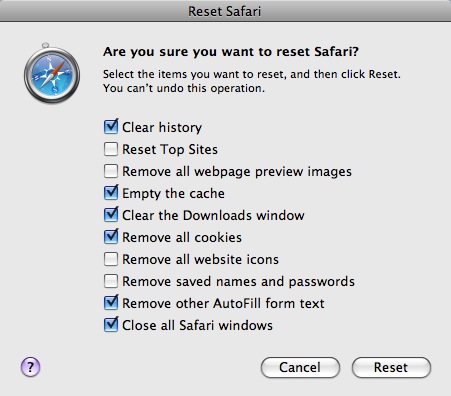Click the 'Remove all cookies' label text
The image size is (451, 396).
(182, 237)
